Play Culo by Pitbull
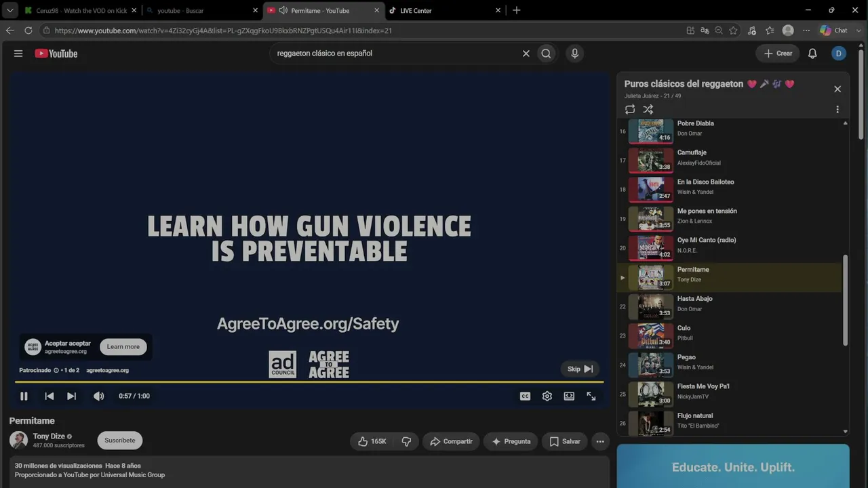 point(730,335)
